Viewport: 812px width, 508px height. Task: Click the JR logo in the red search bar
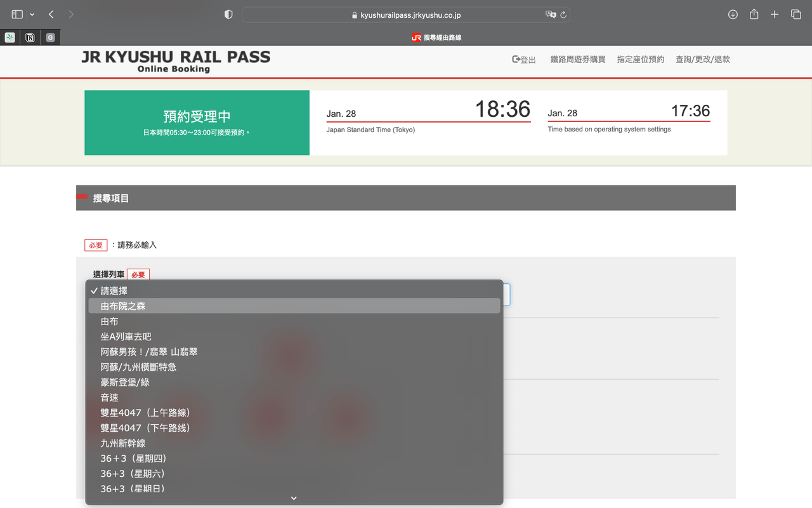(416, 37)
